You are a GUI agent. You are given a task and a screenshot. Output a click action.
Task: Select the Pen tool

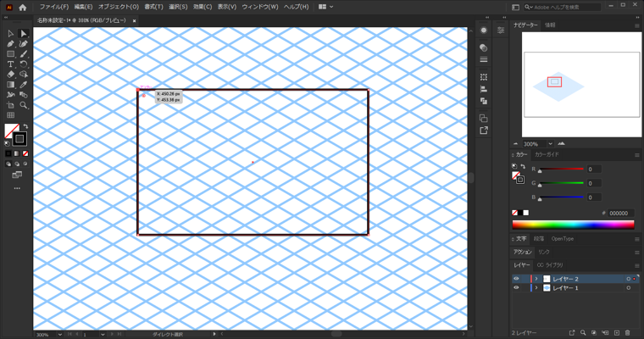11,44
